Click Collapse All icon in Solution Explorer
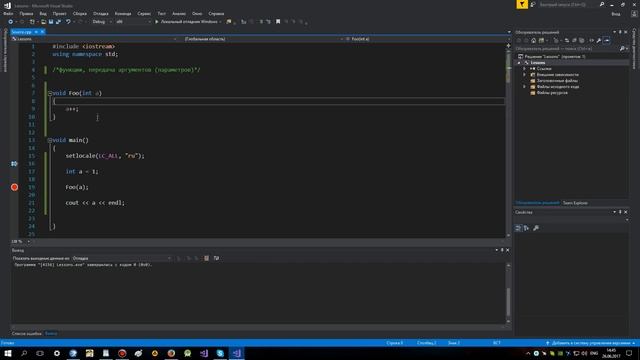The width and height of the screenshot is (640, 360). point(574,40)
